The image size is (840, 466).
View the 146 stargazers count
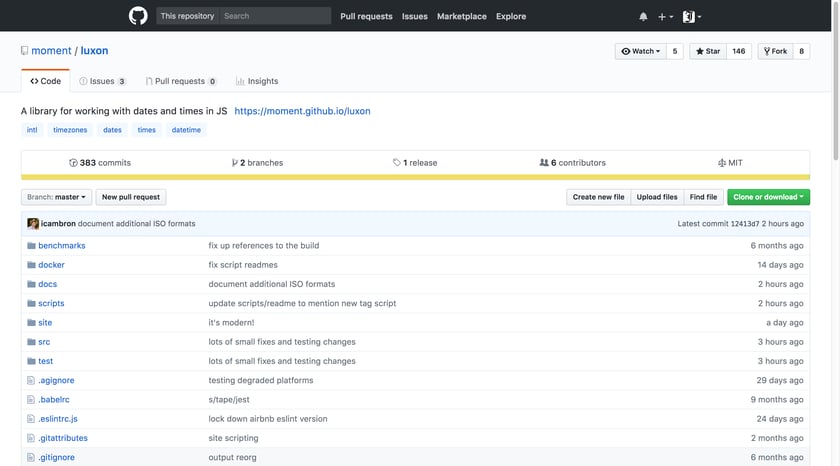tap(739, 51)
